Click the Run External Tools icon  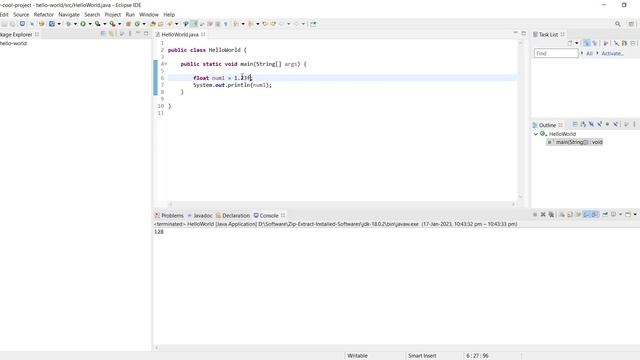(x=112, y=24)
